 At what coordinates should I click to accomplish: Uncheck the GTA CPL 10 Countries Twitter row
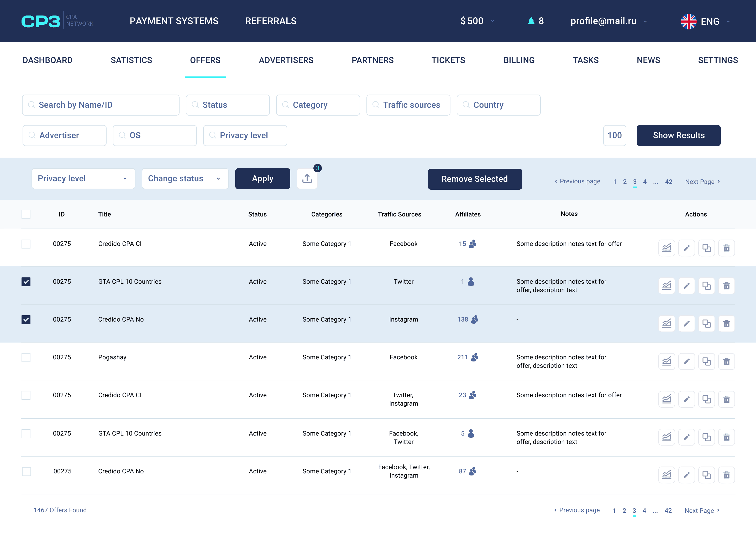click(26, 282)
